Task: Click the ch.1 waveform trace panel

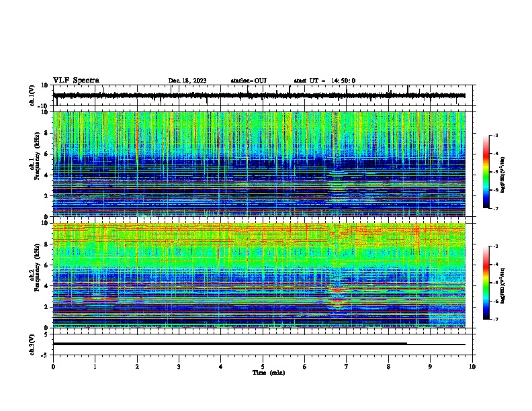Action: (x=263, y=95)
